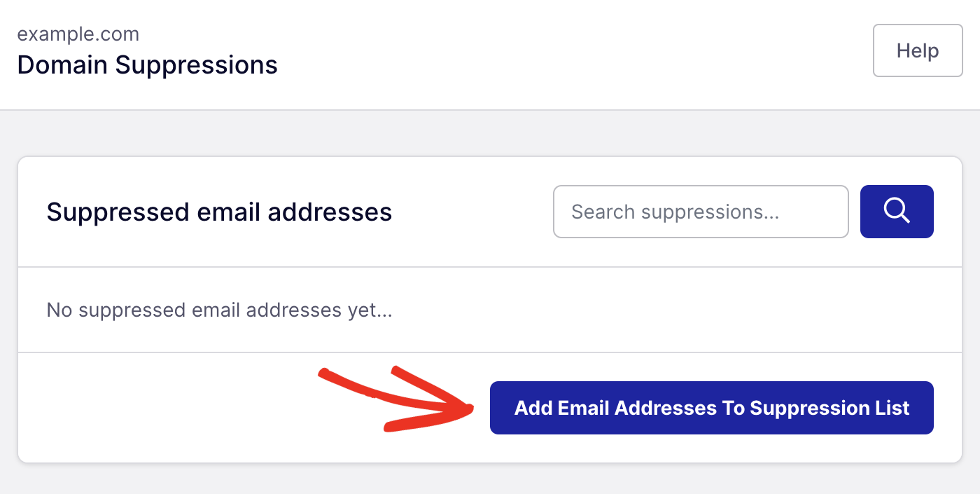Click Add Email Addresses To Suppression List
The width and height of the screenshot is (980, 494).
point(711,407)
